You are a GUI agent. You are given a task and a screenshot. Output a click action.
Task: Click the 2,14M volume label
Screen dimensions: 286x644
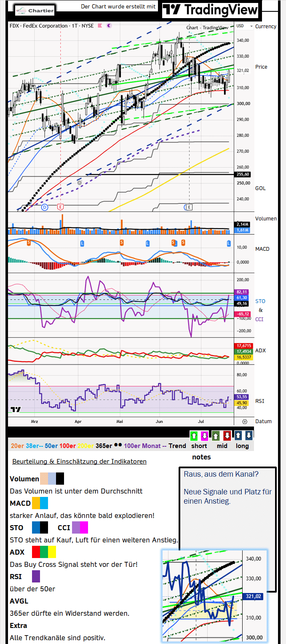[242, 225]
